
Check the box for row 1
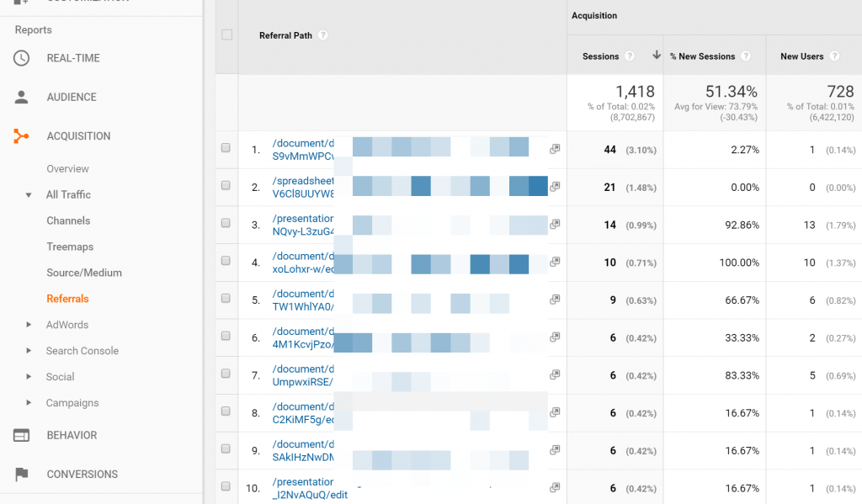coord(226,148)
